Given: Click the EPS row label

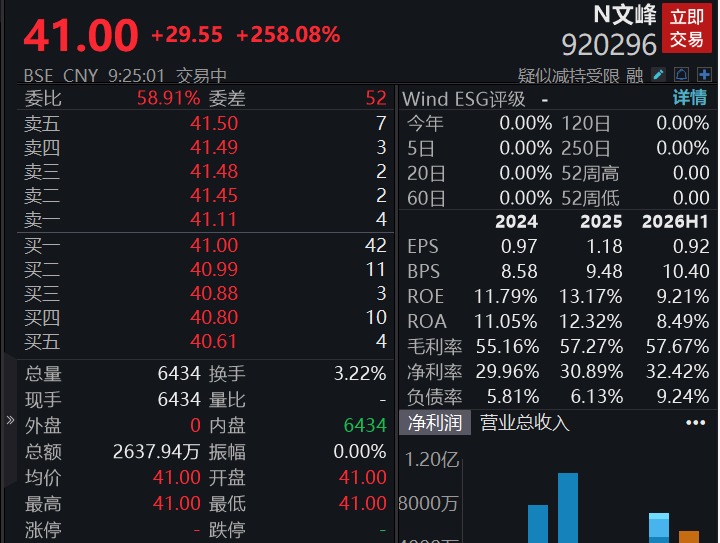Looking at the screenshot, I should point(422,246).
